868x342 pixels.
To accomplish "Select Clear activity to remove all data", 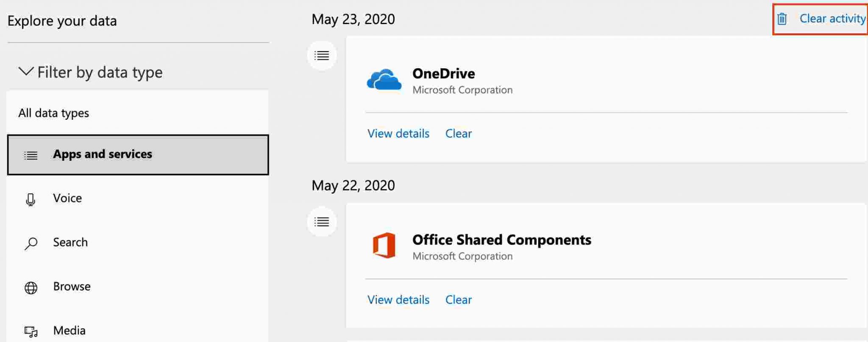I will coord(832,19).
